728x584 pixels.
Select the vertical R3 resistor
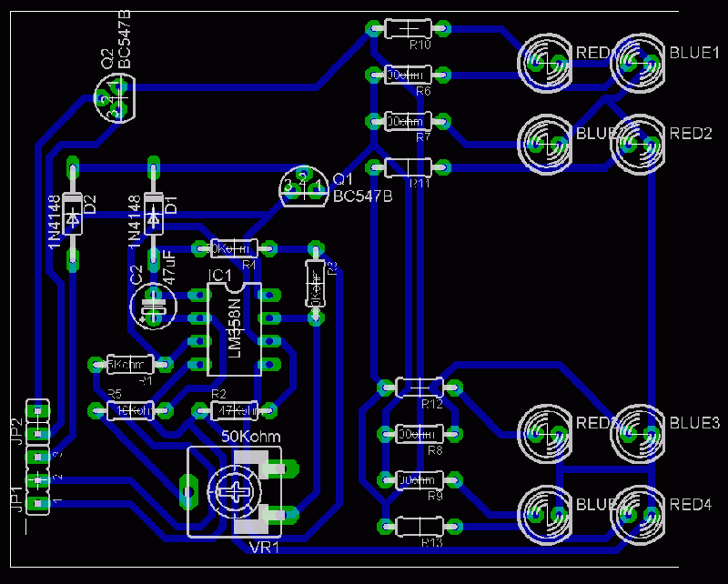coord(315,283)
